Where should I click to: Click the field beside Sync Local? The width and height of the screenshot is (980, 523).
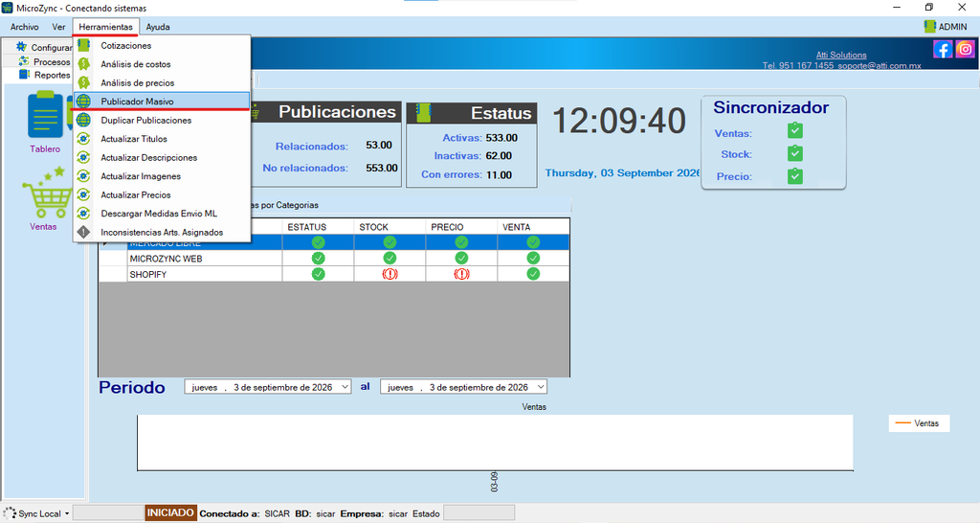coord(108,513)
